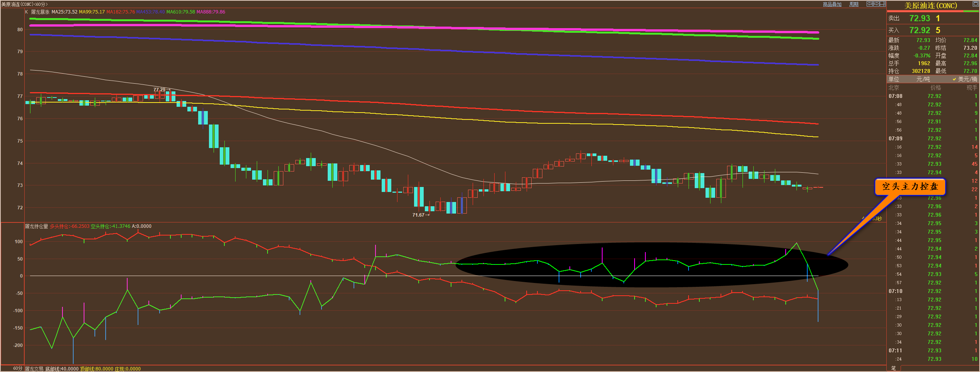Open the 商品叠加 overlay link
The image size is (980, 372).
pos(832,4)
